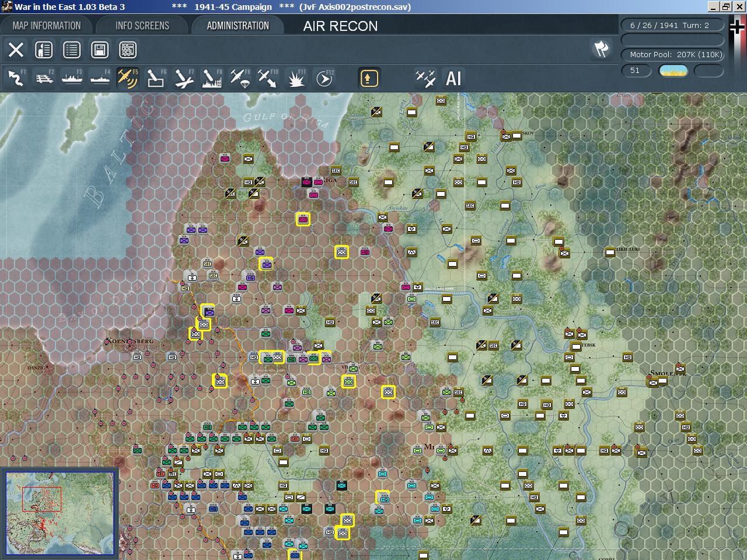This screenshot has height=560, width=747.
Task: Click the X quit icon in administration row
Action: (16, 50)
